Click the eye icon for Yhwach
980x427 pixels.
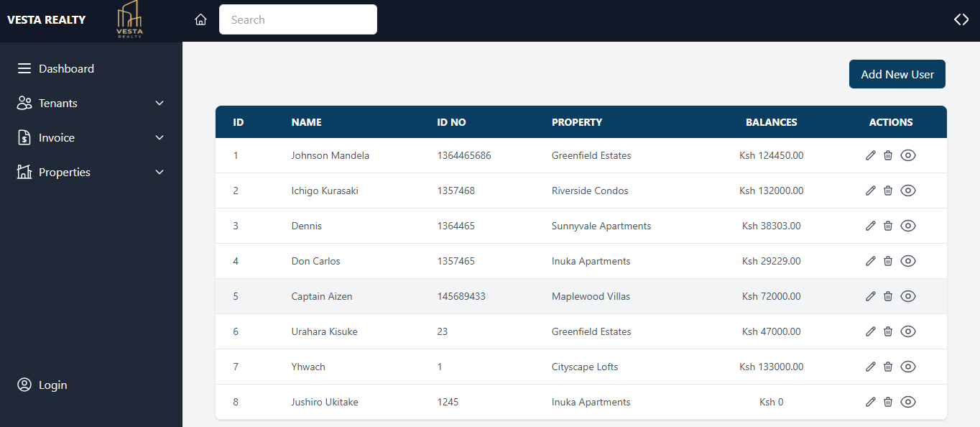pos(908,367)
